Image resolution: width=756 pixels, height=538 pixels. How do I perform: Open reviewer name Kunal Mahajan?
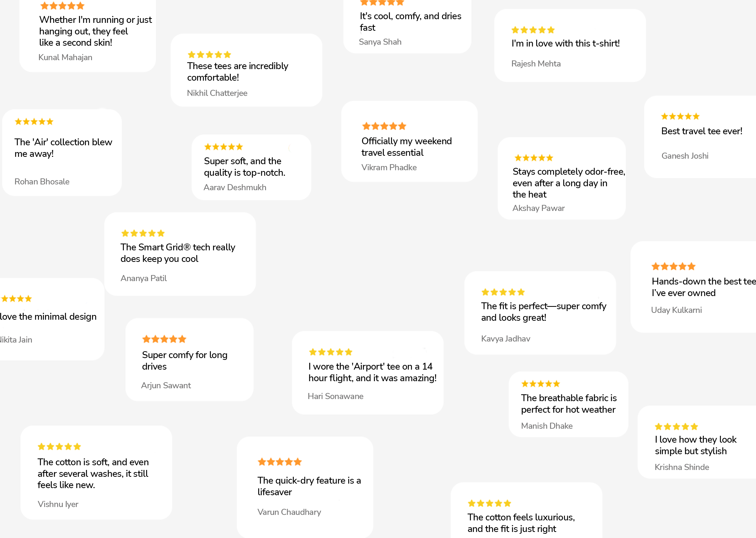65,57
